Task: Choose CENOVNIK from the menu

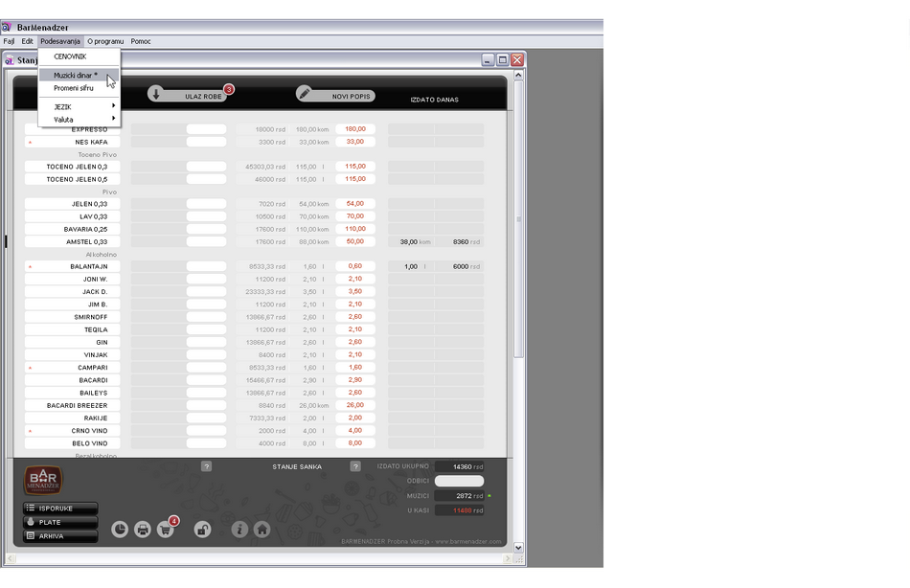Action: point(79,57)
